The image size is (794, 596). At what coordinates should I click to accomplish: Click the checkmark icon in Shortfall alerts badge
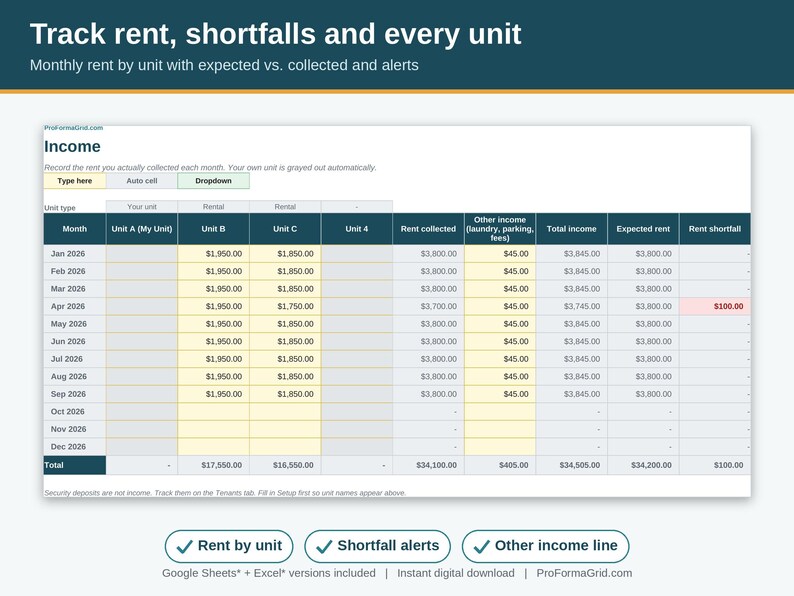point(324,546)
